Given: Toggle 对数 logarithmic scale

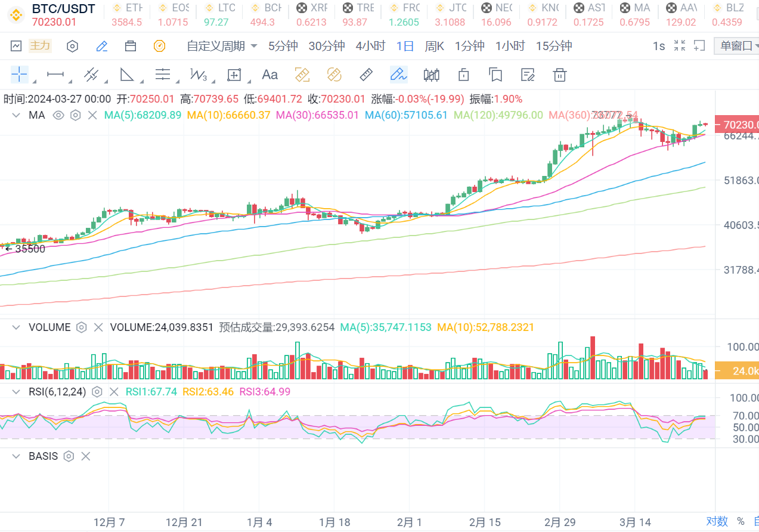Looking at the screenshot, I should (717, 521).
